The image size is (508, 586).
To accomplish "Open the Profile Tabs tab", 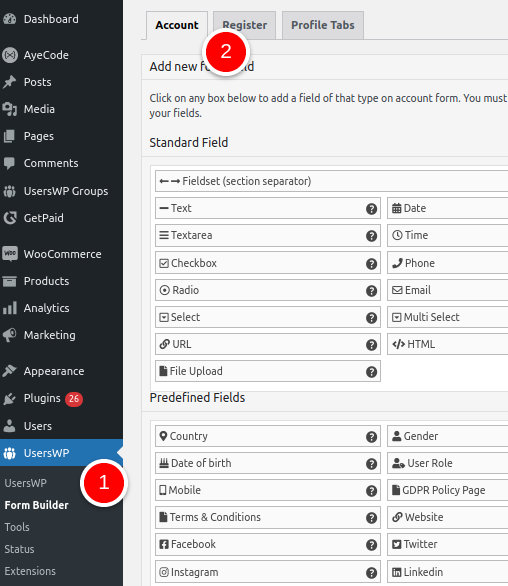I will click(323, 25).
